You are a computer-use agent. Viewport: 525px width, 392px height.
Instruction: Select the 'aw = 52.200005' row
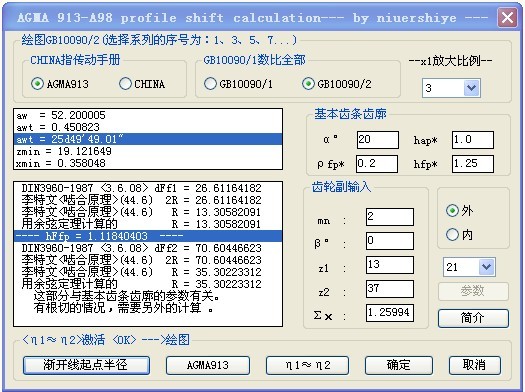coord(148,115)
